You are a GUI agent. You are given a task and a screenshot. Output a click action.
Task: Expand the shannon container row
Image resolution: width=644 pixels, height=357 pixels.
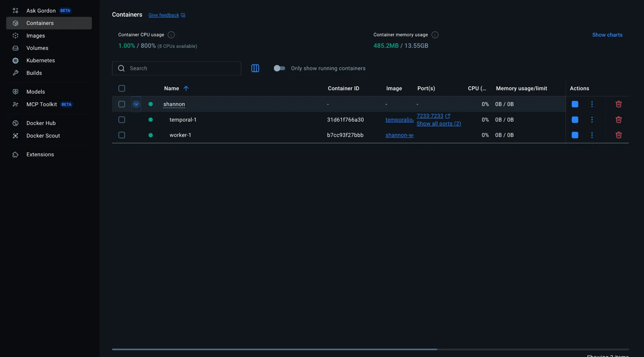click(136, 104)
